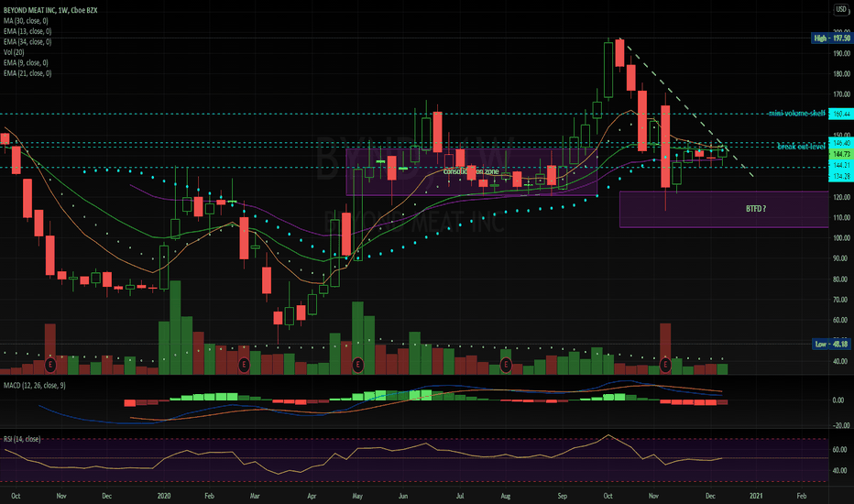
Task: Click the earnings marker near November 2019
Action: point(50,365)
